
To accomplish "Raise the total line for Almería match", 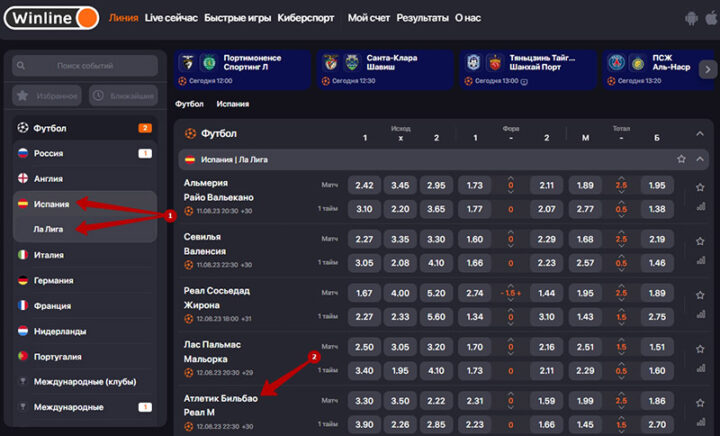I will pyautogui.click(x=621, y=178).
